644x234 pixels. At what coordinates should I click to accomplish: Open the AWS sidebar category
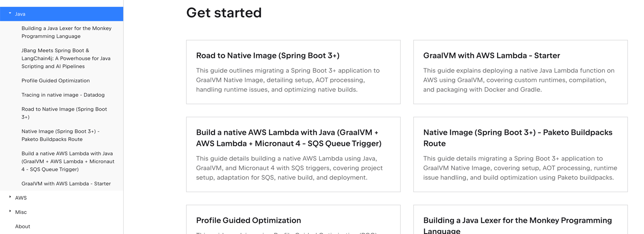coord(21,198)
